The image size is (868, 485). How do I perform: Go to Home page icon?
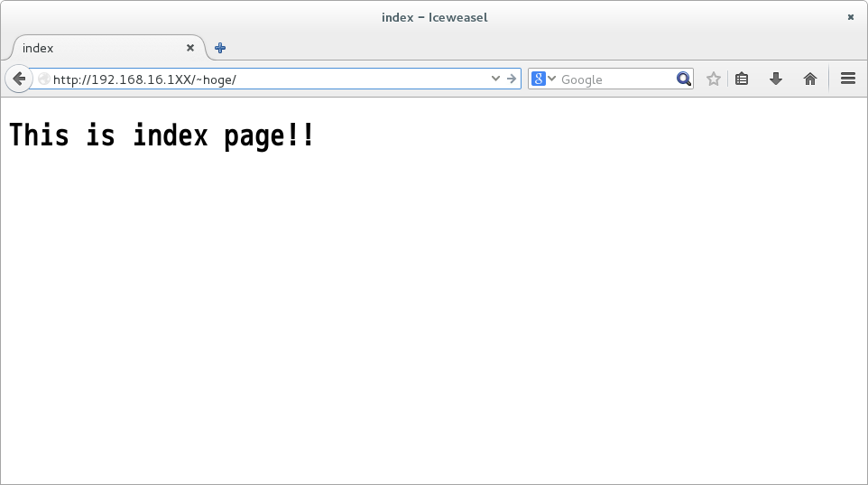point(810,79)
